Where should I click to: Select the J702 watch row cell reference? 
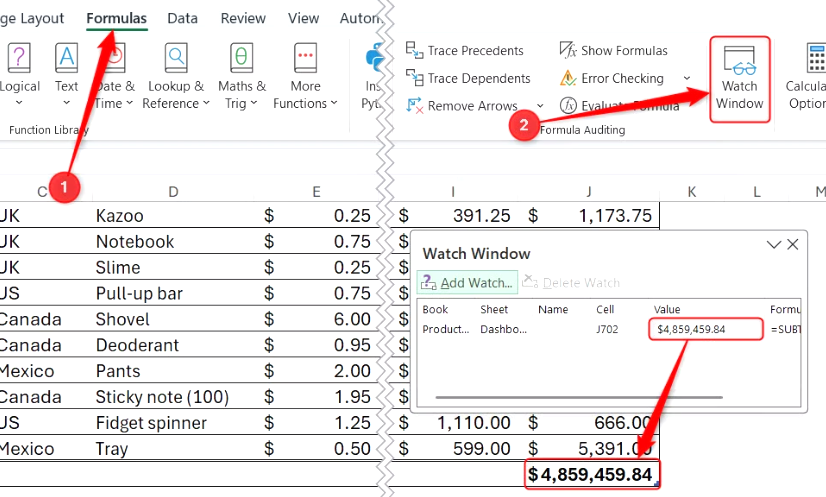pyautogui.click(x=607, y=329)
